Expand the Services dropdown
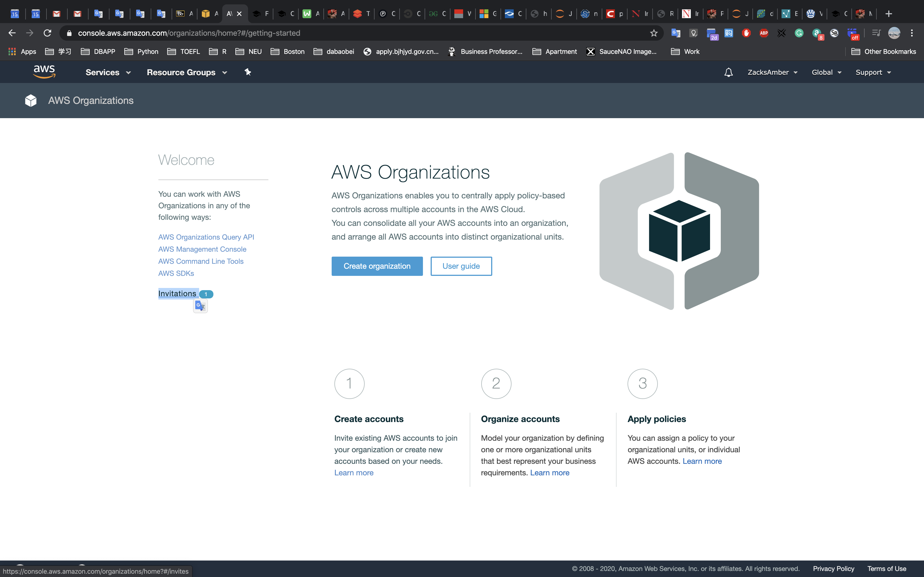Image resolution: width=924 pixels, height=577 pixels. (x=108, y=73)
